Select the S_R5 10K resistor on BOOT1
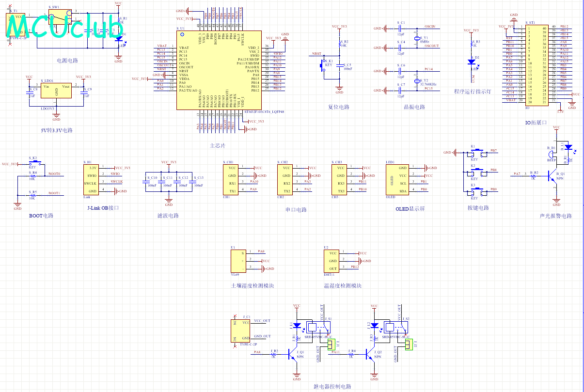584x392 pixels. 33,195
